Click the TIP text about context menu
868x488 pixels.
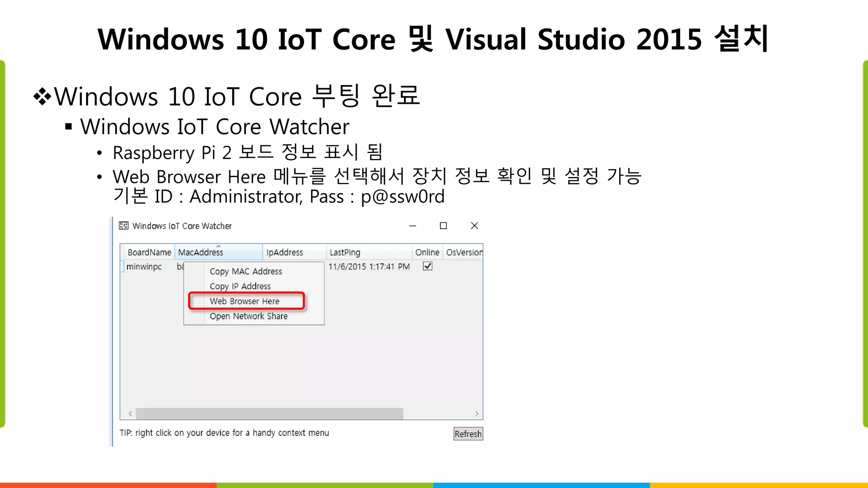point(224,433)
